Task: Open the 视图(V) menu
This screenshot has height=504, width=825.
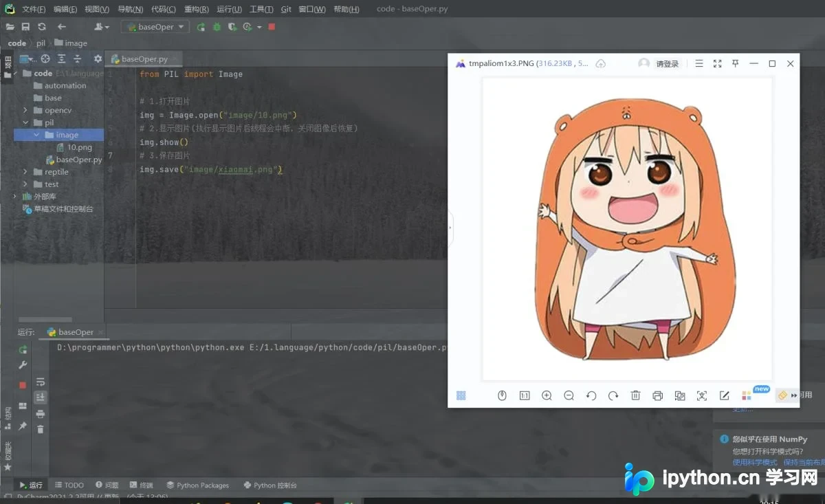Action: point(97,9)
